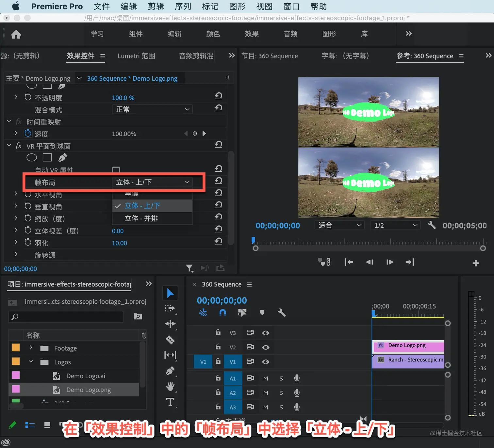Open the 节目: 360 Sequence tab
This screenshot has height=448, width=494.
point(270,56)
